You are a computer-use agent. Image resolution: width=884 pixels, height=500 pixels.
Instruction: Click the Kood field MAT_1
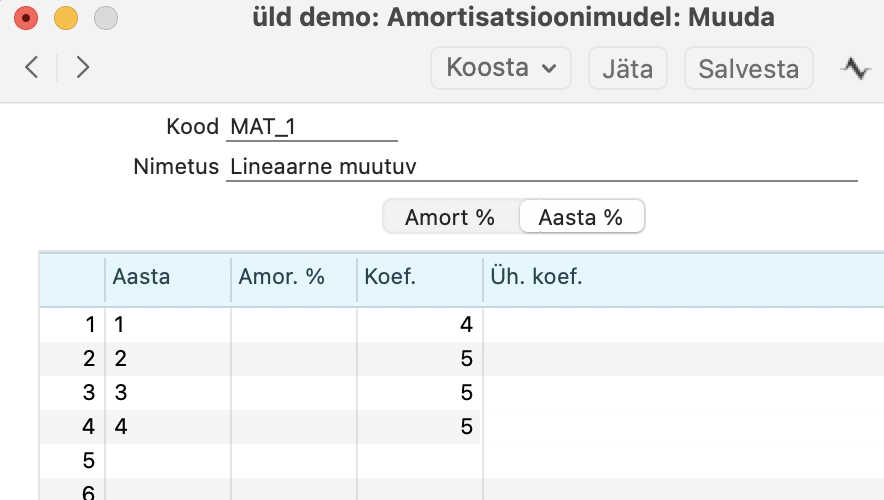[x=311, y=127]
